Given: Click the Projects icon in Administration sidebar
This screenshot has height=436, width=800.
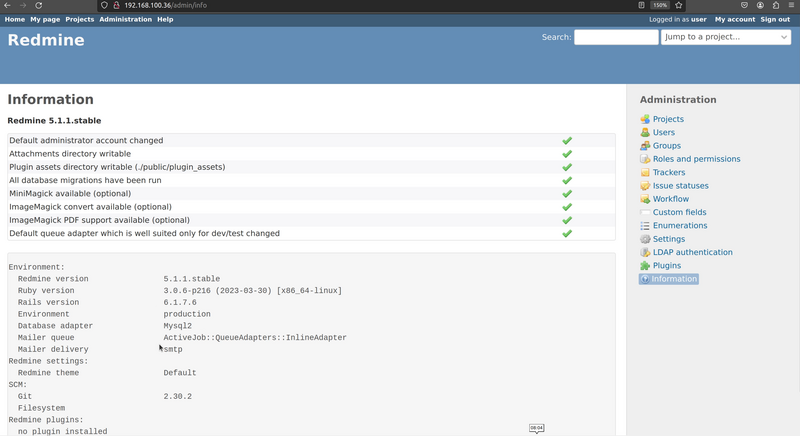Looking at the screenshot, I should (645, 119).
